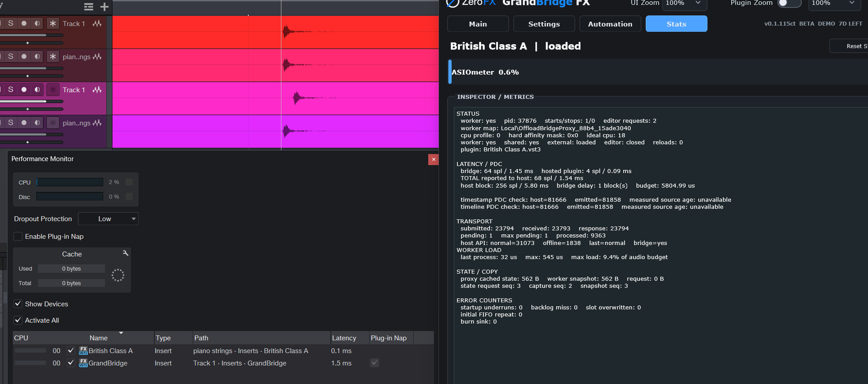Enable Plug-in Nap checkbox
The image size is (868, 384).
18,237
